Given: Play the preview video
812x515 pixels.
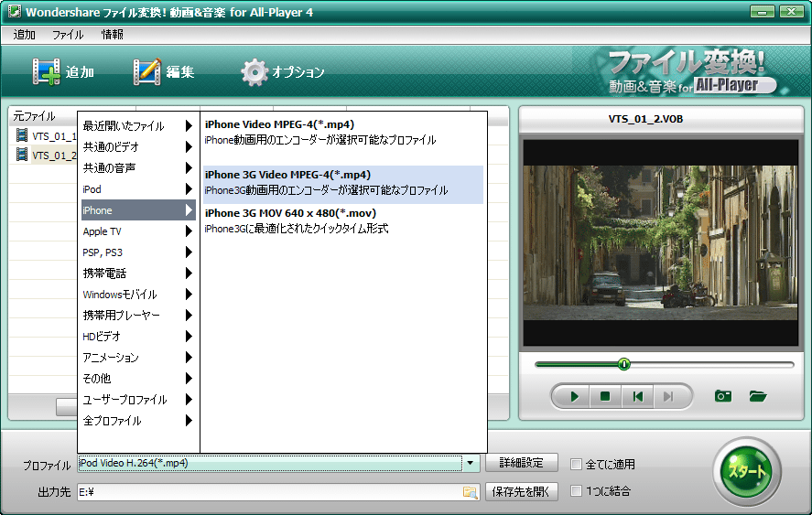Looking at the screenshot, I should click(574, 396).
